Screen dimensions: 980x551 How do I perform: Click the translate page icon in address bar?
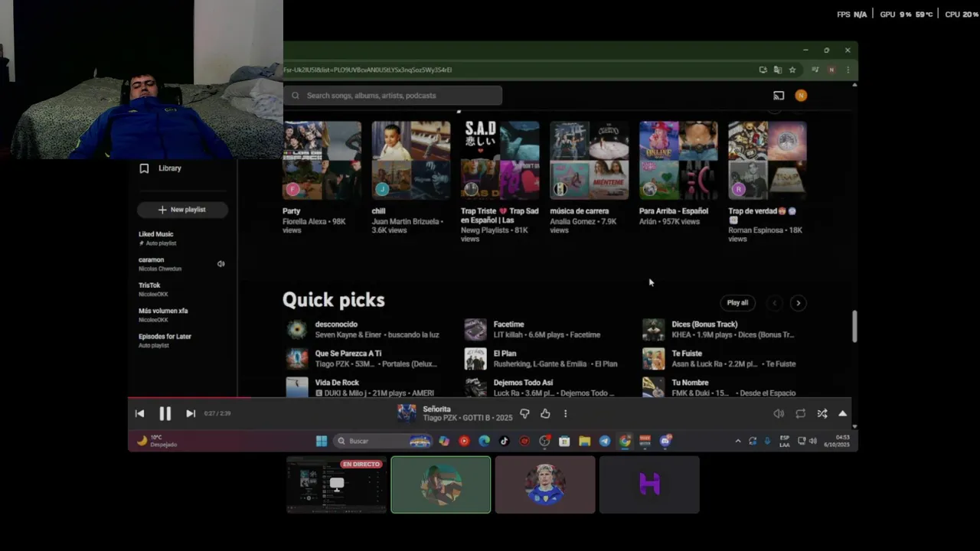point(778,70)
